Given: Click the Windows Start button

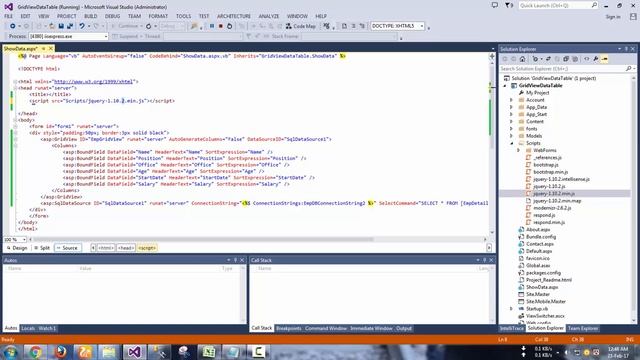Looking at the screenshot, I should [10, 352].
